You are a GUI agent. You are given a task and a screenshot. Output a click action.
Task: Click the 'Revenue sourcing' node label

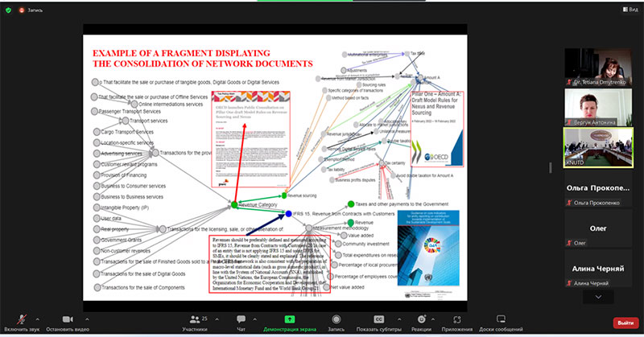pyautogui.click(x=302, y=195)
